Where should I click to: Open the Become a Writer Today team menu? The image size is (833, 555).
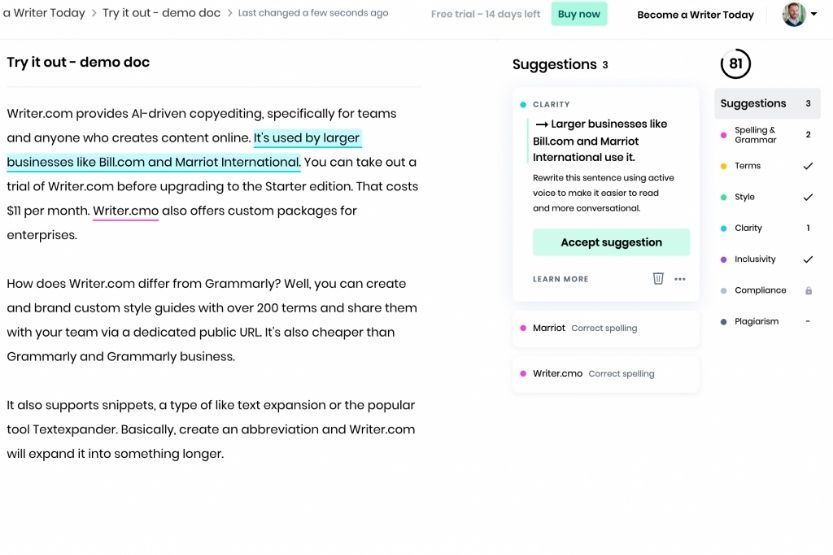(695, 15)
